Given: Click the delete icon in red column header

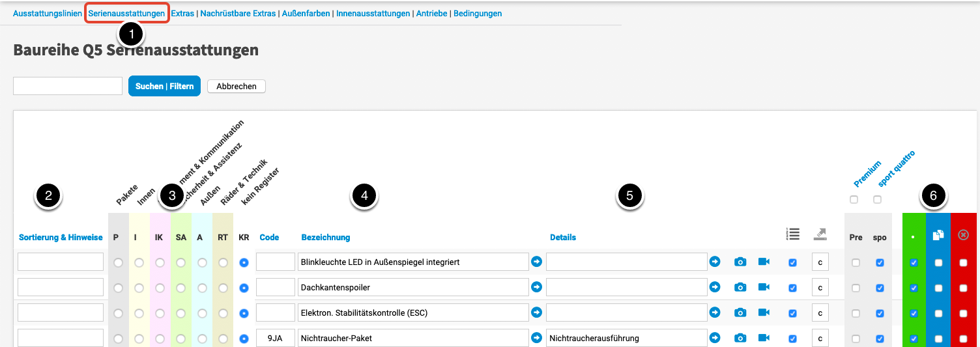Looking at the screenshot, I should click(x=963, y=236).
